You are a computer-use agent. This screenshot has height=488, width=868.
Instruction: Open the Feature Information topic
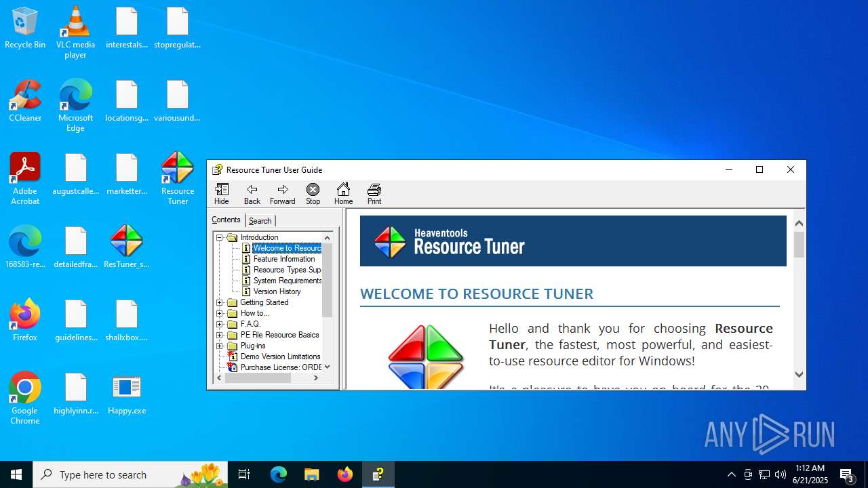pyautogui.click(x=284, y=259)
